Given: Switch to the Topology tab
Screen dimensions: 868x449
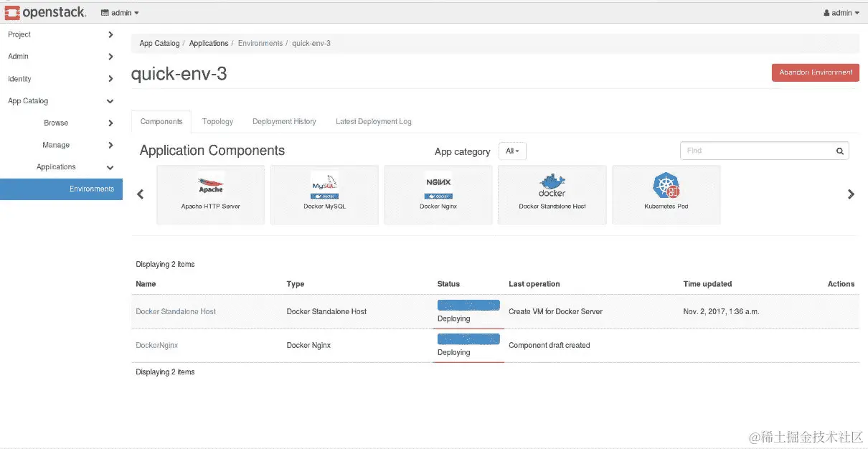Looking at the screenshot, I should point(217,122).
